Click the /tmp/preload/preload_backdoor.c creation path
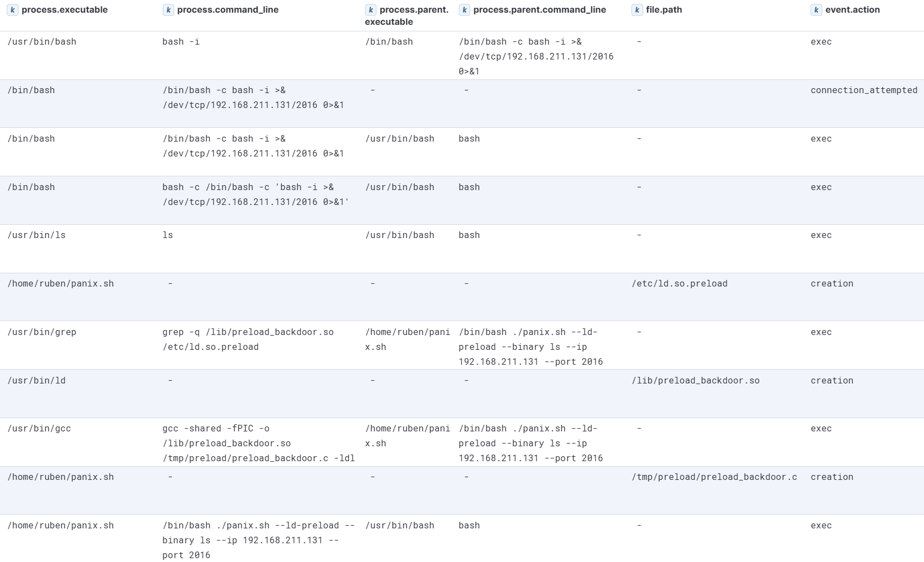This screenshot has height=562, width=924. 714,477
